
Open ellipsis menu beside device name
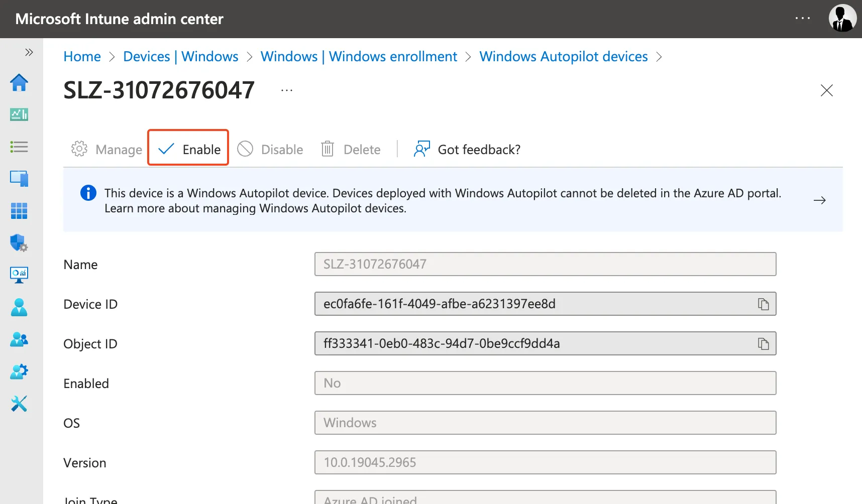point(287,90)
